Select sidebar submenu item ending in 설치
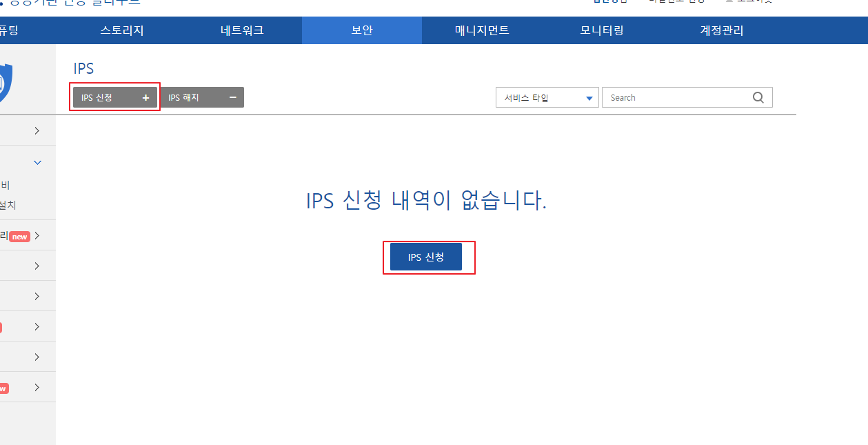The height and width of the screenshot is (445, 868). 8,205
